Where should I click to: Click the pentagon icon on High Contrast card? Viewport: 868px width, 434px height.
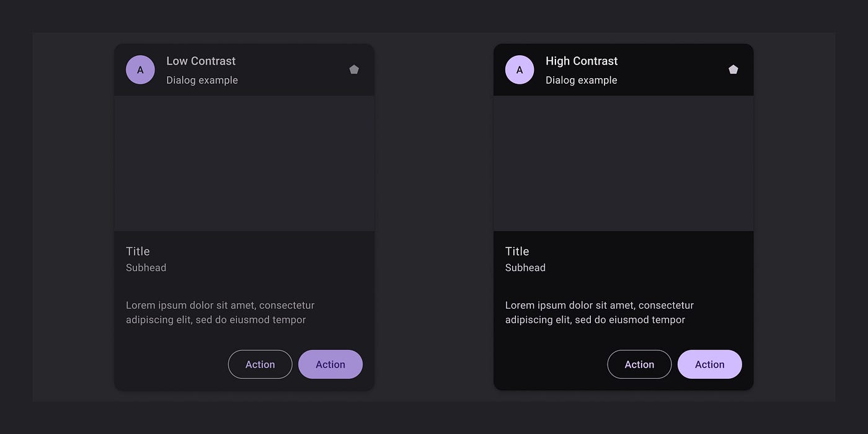733,69
